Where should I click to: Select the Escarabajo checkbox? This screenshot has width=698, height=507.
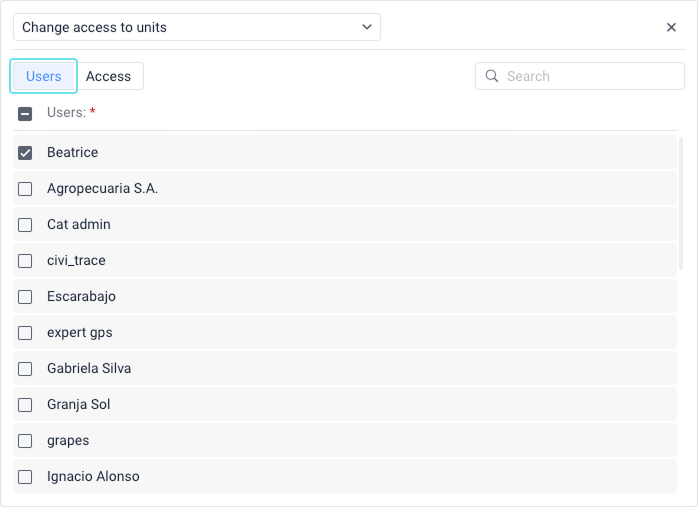point(25,297)
